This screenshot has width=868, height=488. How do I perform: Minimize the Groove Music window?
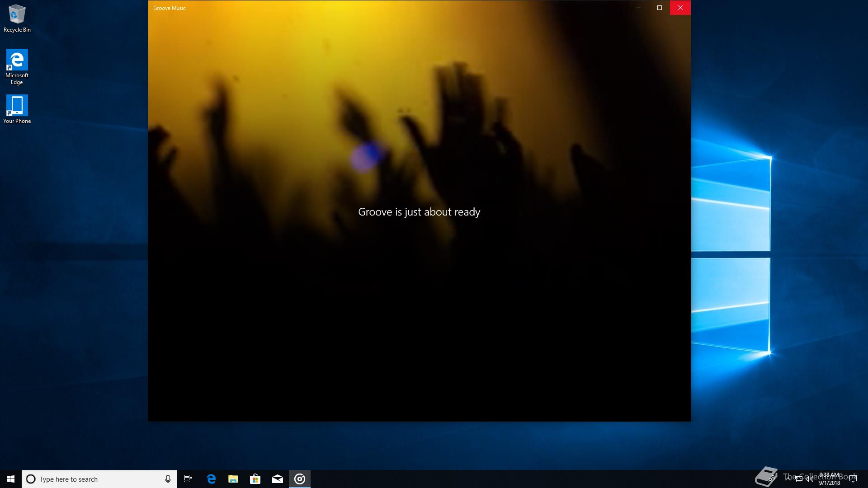(x=639, y=8)
